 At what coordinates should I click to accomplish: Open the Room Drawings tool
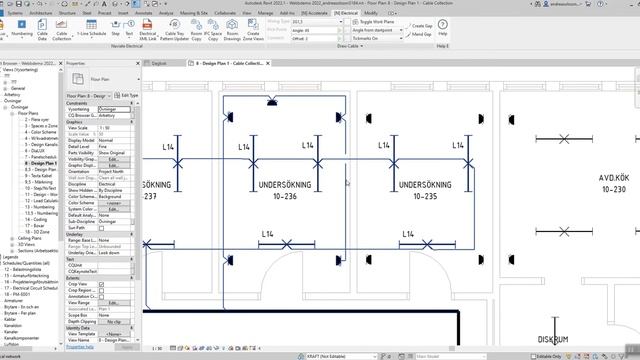(x=232, y=30)
